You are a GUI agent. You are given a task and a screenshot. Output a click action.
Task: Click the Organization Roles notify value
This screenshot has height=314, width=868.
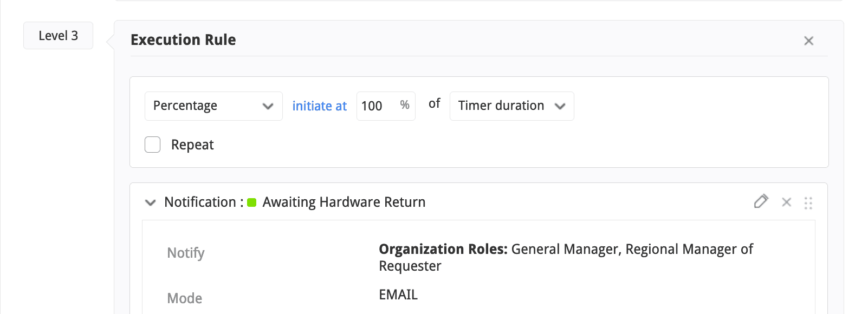point(566,257)
